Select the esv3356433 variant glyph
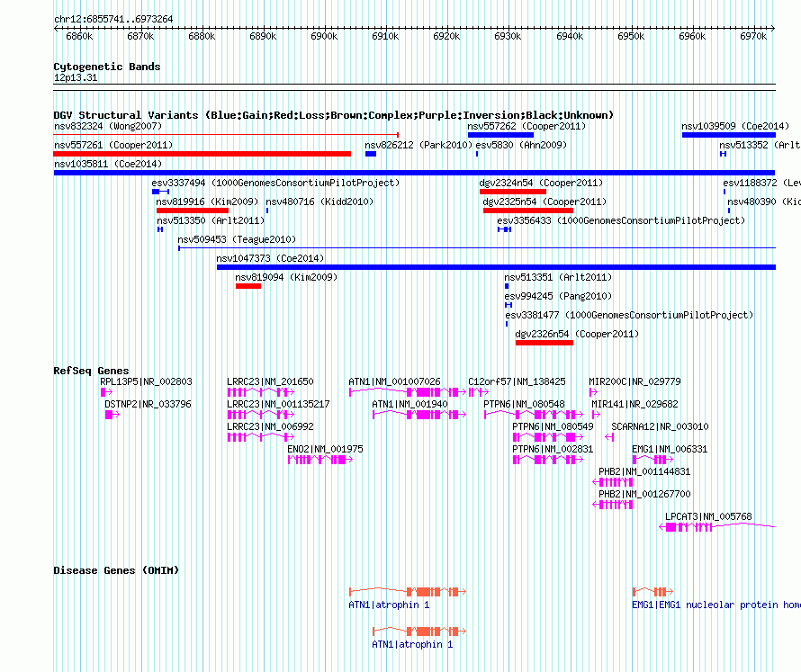 point(504,229)
